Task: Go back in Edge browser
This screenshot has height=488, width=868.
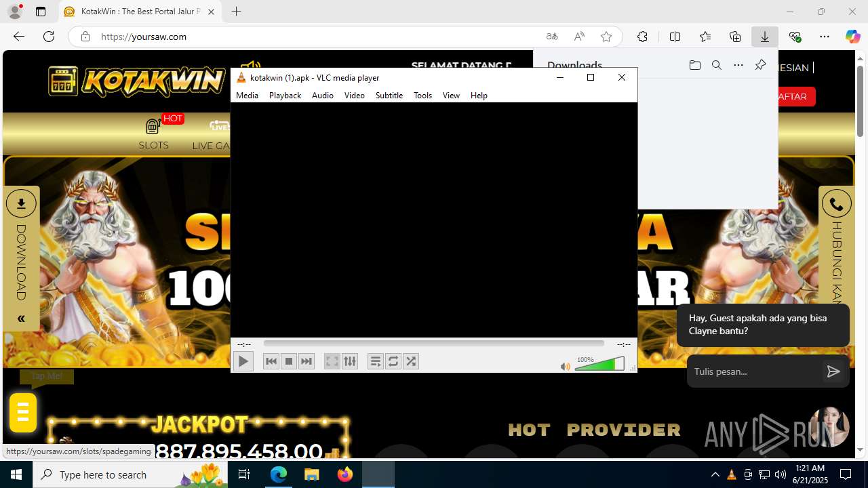Action: click(19, 37)
